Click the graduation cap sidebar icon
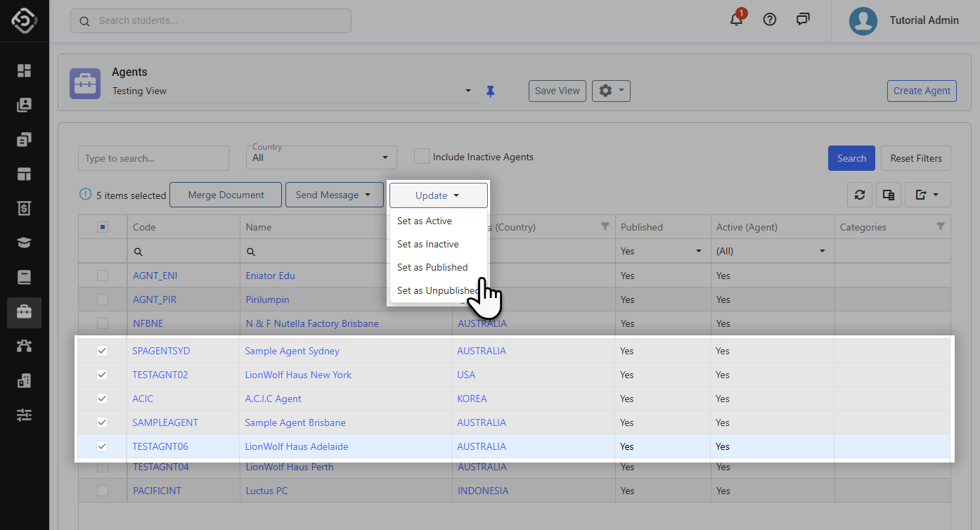 pos(25,243)
